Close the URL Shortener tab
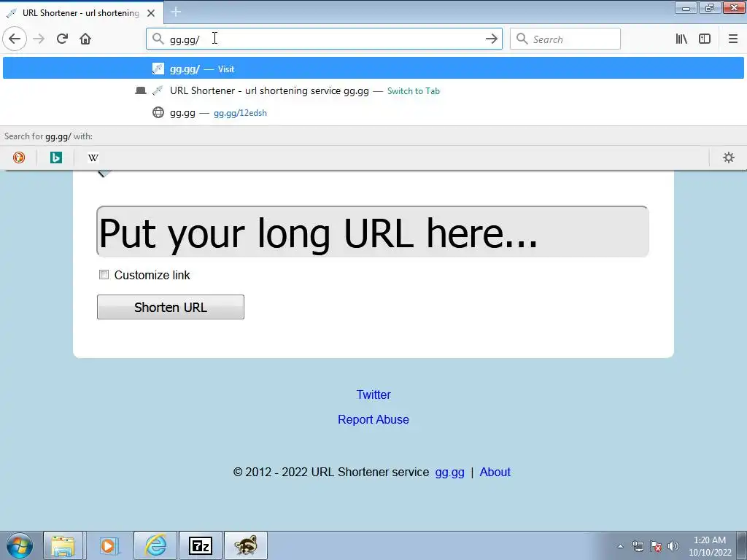 point(151,13)
